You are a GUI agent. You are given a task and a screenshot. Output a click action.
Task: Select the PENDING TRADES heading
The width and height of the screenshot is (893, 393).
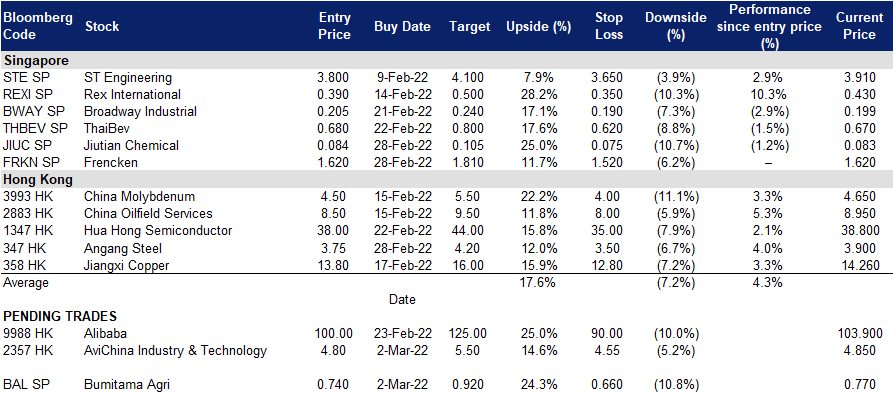click(x=60, y=317)
